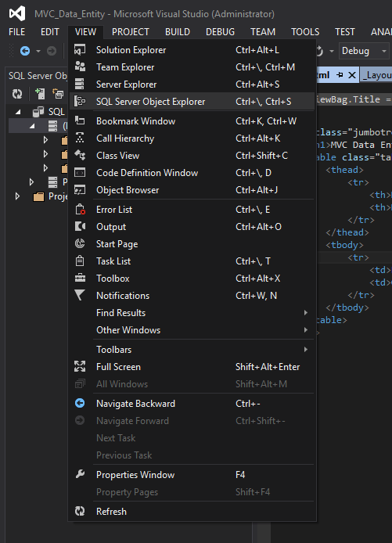The width and height of the screenshot is (392, 543).
Task: Click the Error List icon
Action: click(x=80, y=209)
